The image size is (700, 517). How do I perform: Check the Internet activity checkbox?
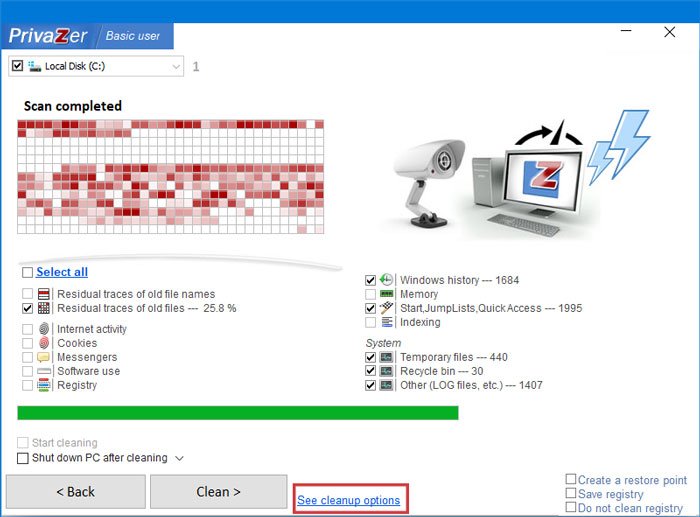(27, 329)
